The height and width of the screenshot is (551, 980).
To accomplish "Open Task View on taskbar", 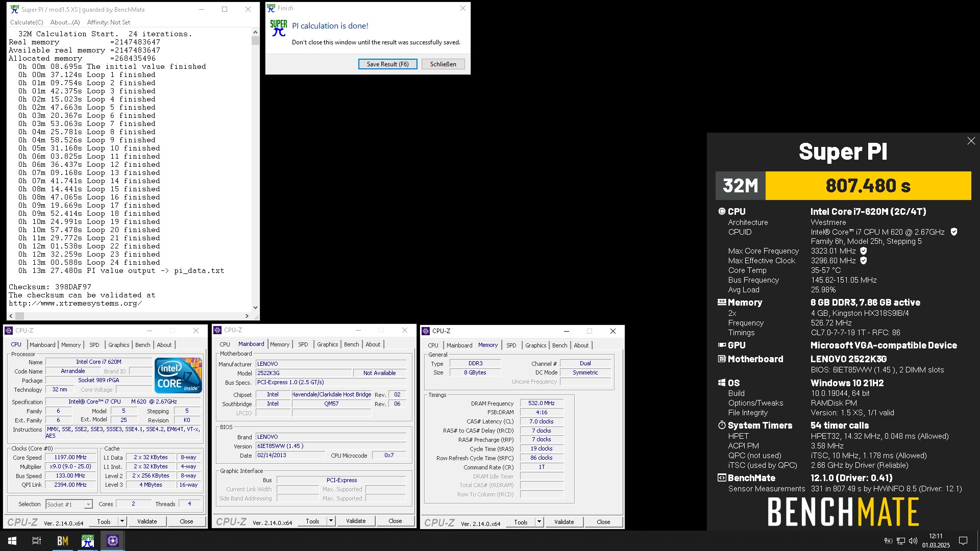I will 37,541.
